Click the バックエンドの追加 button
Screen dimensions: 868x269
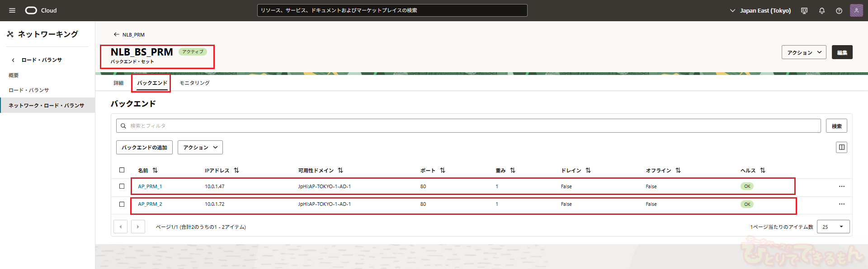coord(144,148)
